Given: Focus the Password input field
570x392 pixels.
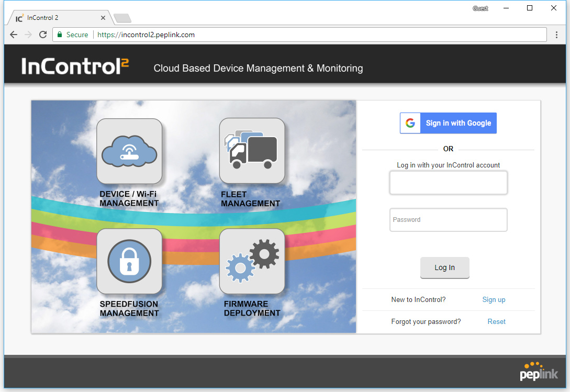Looking at the screenshot, I should tap(448, 220).
